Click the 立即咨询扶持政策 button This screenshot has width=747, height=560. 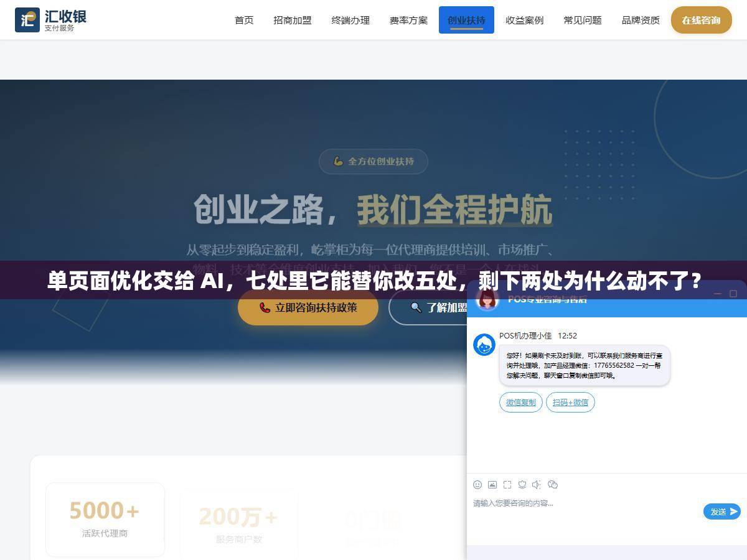(x=308, y=307)
